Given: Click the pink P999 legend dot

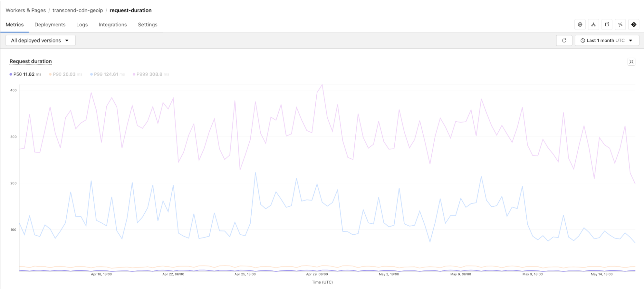Looking at the screenshot, I should (x=134, y=74).
